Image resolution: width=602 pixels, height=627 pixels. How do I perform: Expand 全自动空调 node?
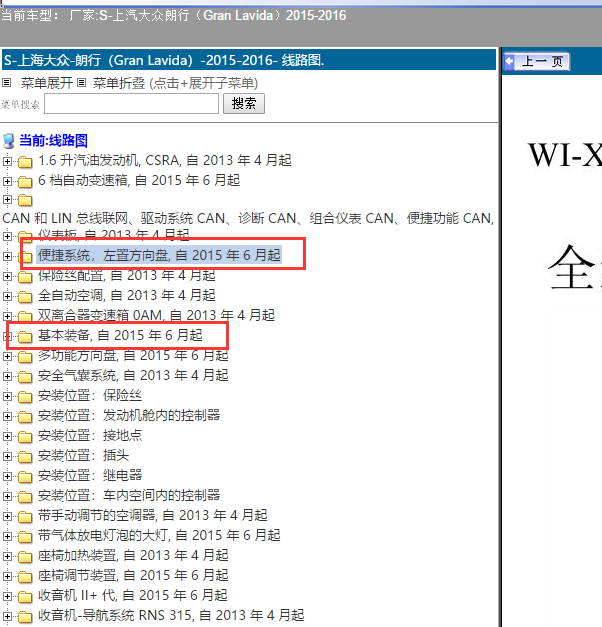tap(7, 296)
